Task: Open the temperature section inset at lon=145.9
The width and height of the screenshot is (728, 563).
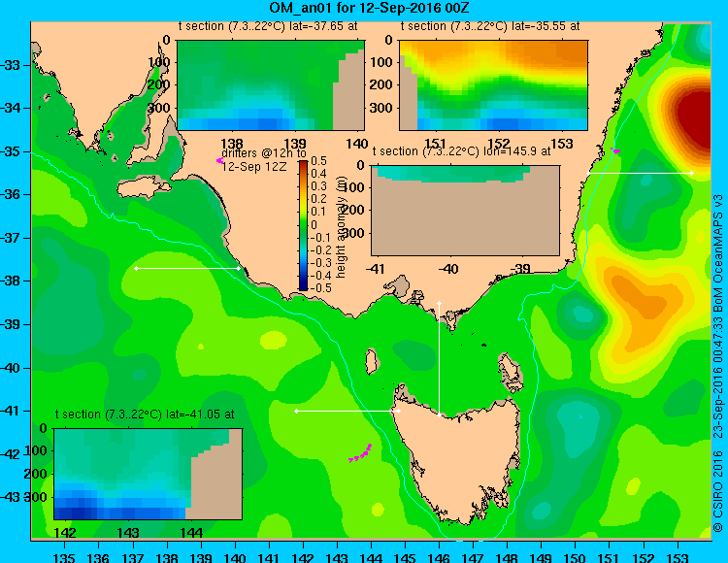Action: coord(465,211)
